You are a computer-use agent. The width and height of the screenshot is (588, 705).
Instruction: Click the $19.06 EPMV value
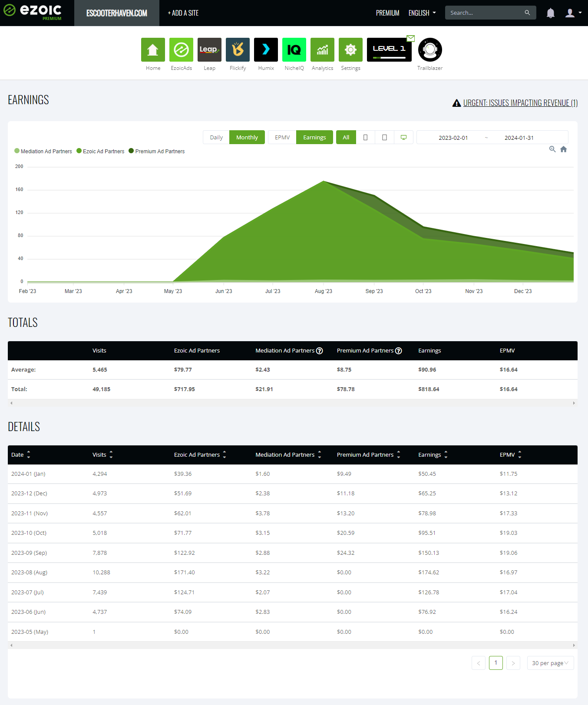pyautogui.click(x=509, y=553)
